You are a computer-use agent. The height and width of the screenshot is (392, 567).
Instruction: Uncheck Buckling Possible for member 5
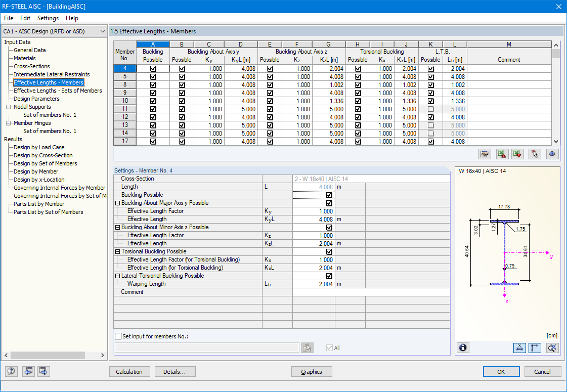[x=153, y=77]
